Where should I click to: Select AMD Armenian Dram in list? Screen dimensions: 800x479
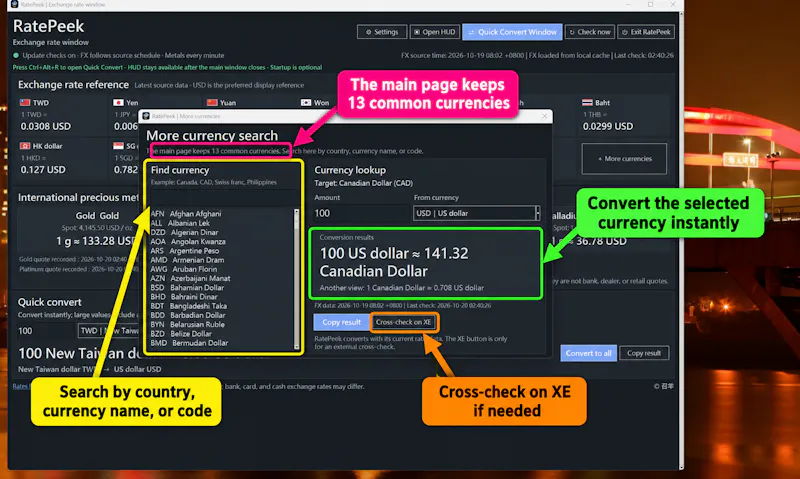(187, 260)
